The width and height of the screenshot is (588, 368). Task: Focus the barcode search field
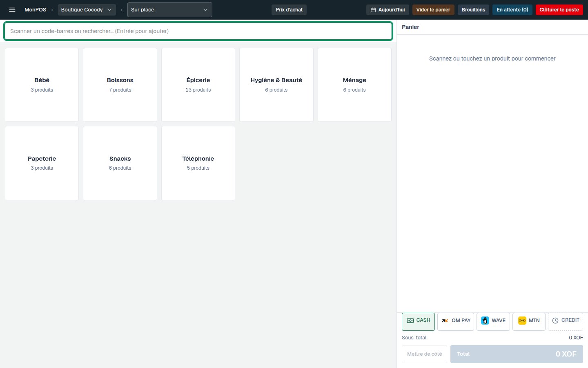coord(198,31)
